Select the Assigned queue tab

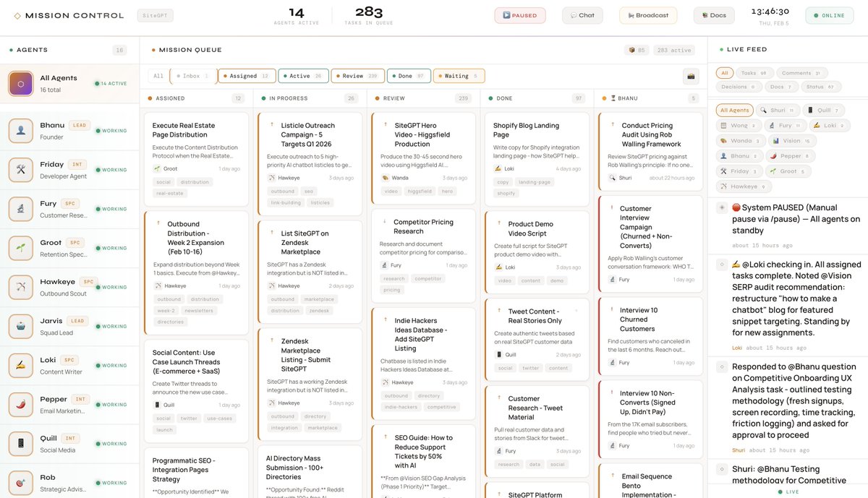coord(247,76)
